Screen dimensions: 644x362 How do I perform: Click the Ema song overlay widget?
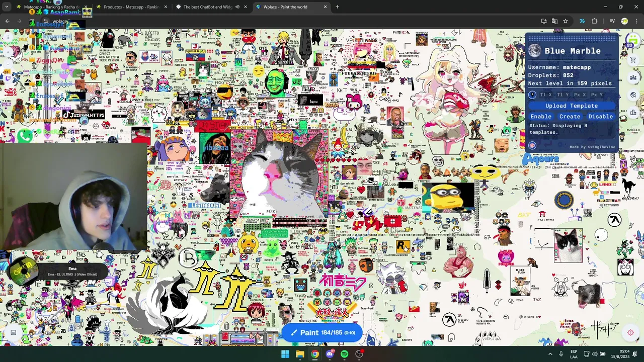[56, 271]
